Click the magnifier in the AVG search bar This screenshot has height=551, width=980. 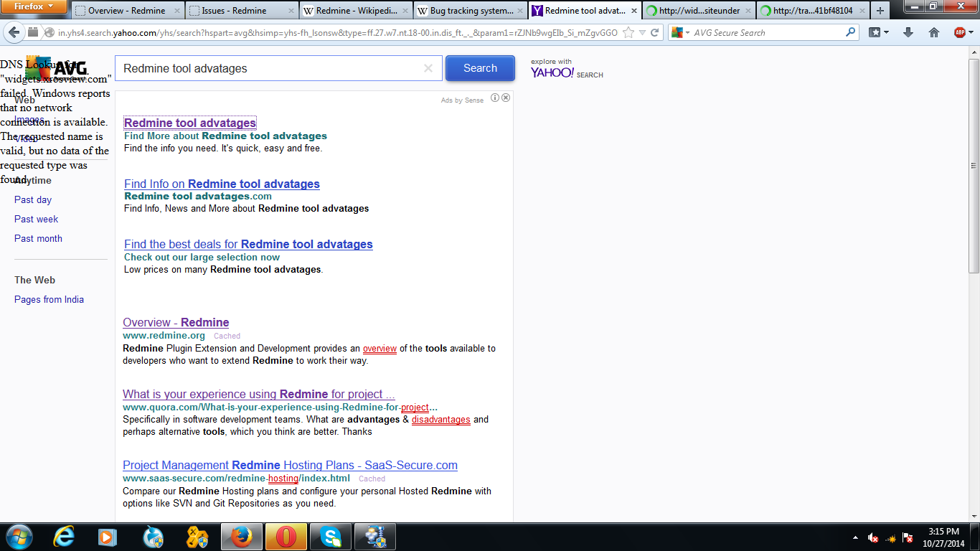point(851,32)
